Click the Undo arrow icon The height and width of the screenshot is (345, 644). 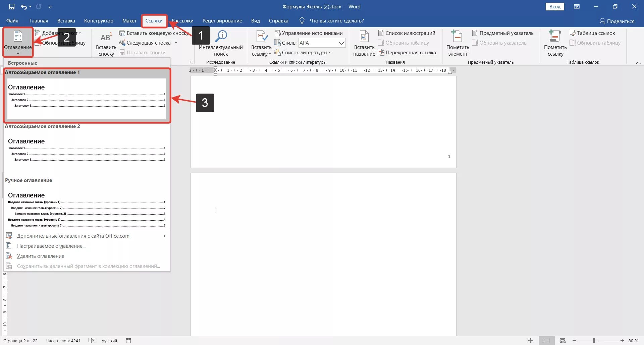click(x=24, y=7)
